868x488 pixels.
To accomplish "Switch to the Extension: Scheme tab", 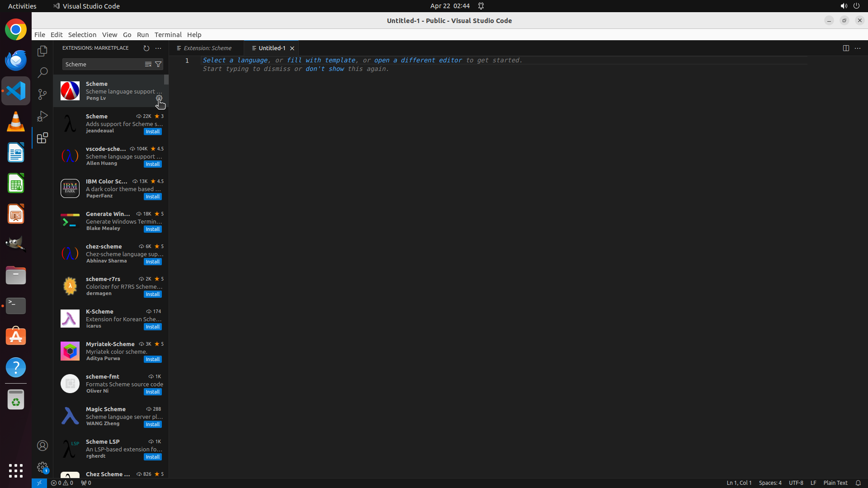I will point(207,48).
